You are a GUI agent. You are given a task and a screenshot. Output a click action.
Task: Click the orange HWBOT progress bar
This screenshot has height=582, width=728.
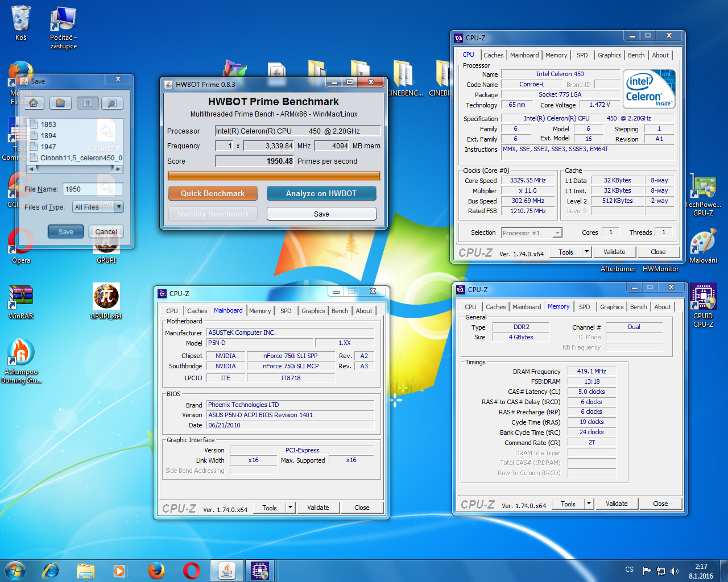point(274,176)
